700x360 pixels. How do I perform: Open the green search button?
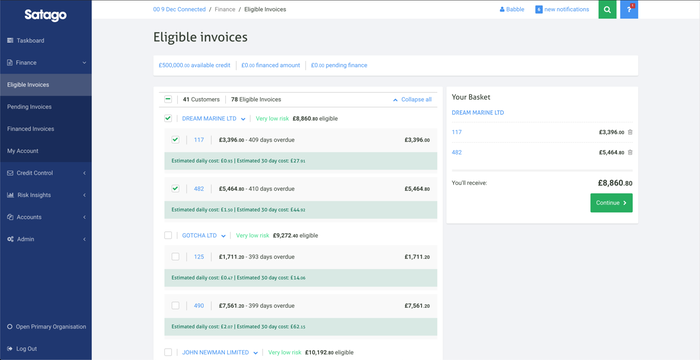607,9
